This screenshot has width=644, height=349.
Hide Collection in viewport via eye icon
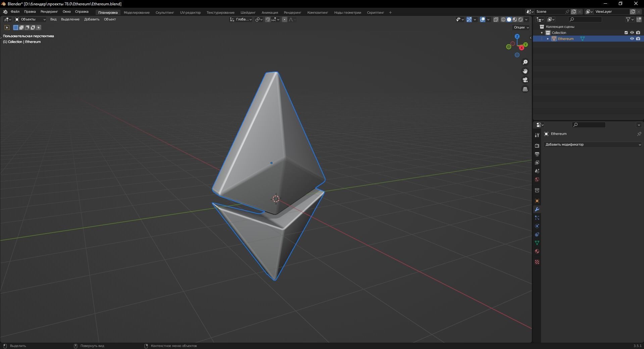[632, 33]
